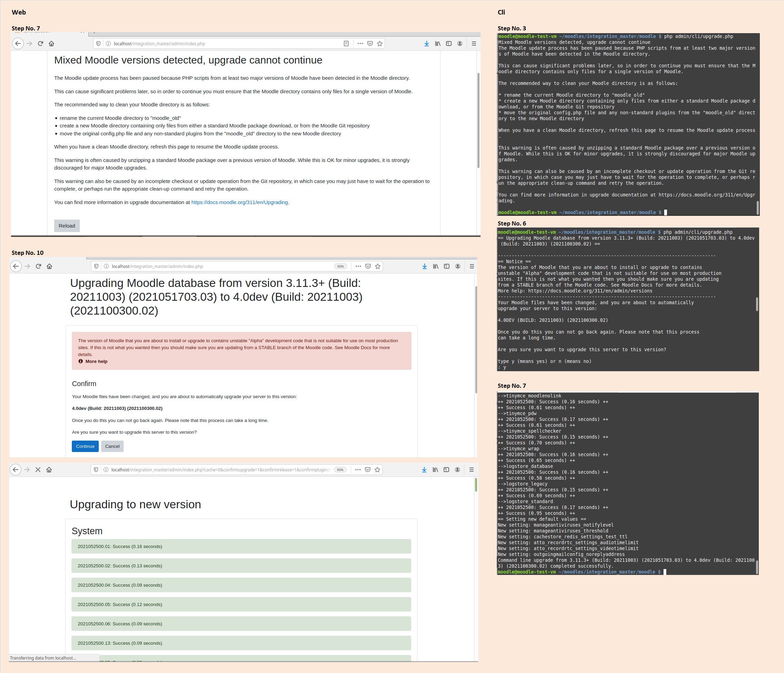Home icon in the Upgrading Moodle database browser
This screenshot has height=673, width=784.
click(49, 266)
